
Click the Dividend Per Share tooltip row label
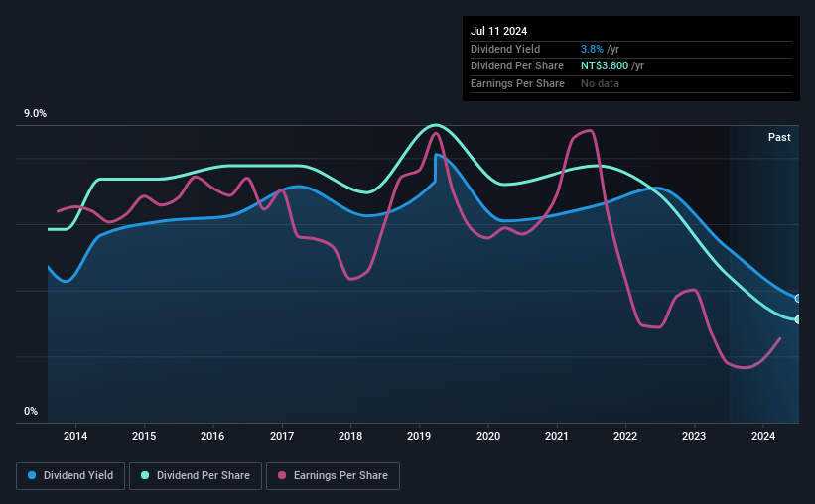(516, 66)
